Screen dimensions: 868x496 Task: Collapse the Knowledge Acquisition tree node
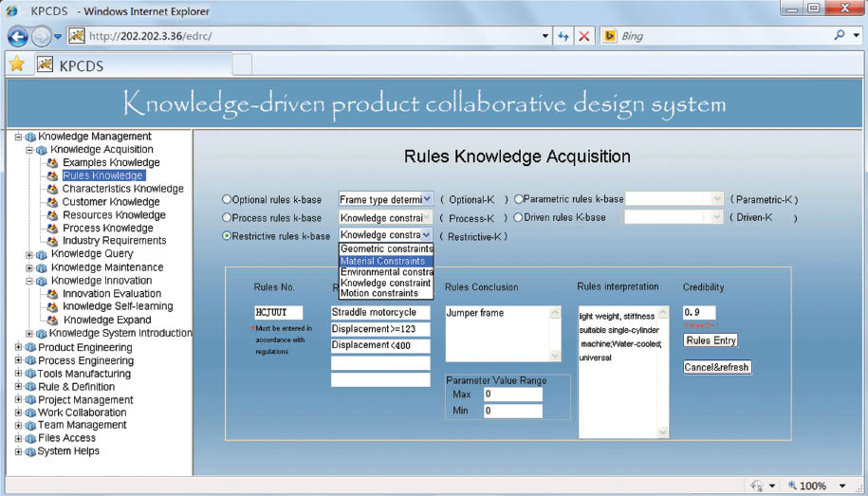click(29, 150)
